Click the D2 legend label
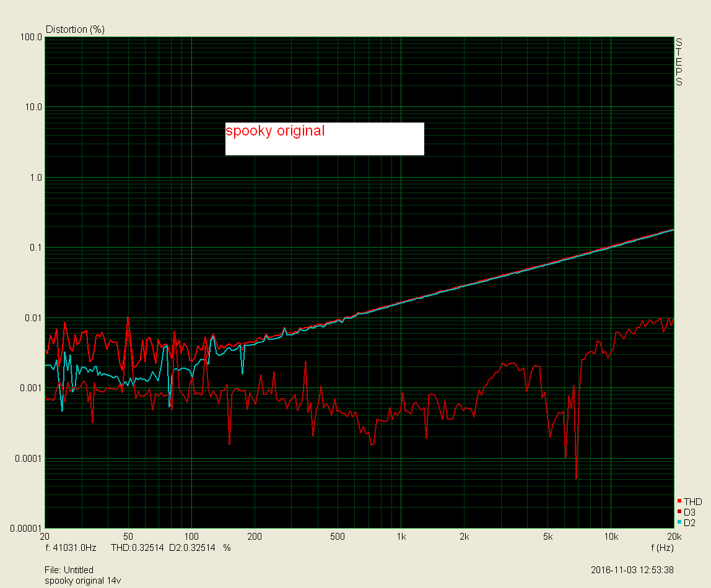711x588 pixels. tap(689, 523)
